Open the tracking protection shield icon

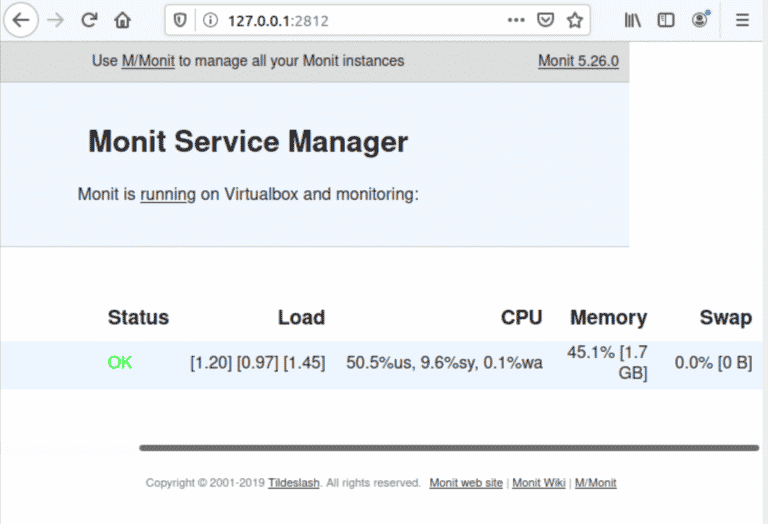(x=180, y=20)
